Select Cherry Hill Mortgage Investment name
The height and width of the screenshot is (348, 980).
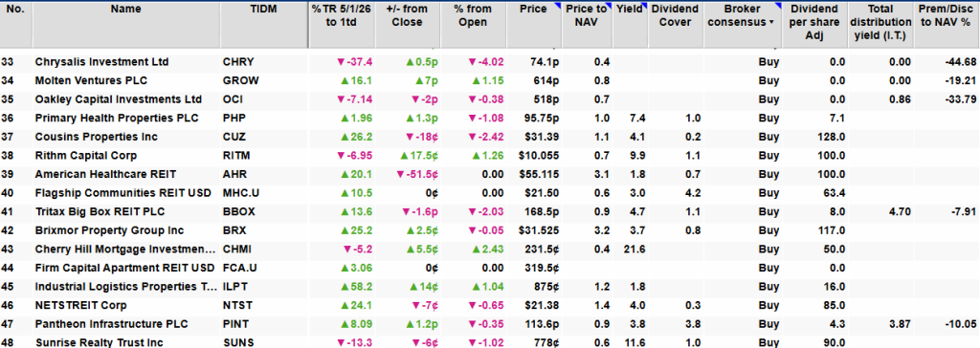[x=125, y=250]
